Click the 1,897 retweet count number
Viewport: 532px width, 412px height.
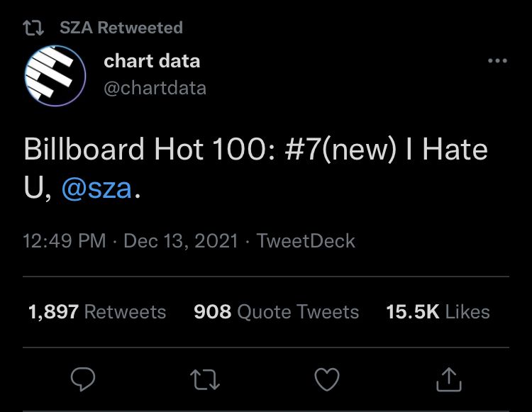[x=54, y=311]
